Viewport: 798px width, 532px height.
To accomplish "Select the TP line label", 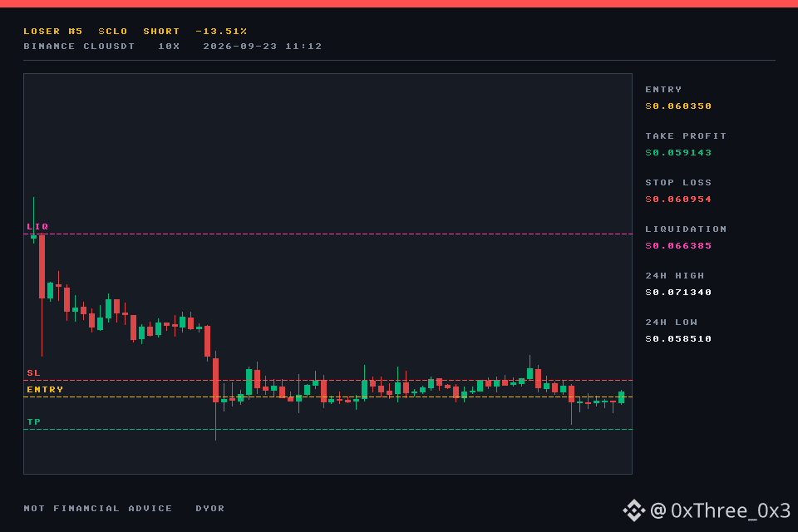I will [x=33, y=422].
